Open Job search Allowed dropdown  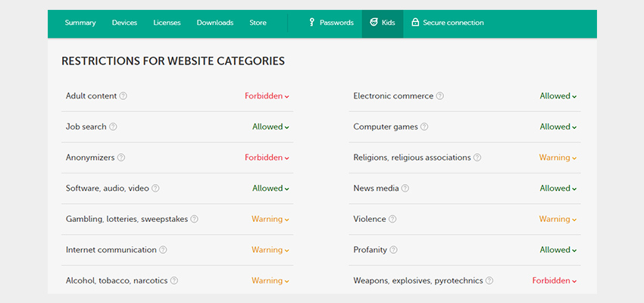tap(270, 127)
